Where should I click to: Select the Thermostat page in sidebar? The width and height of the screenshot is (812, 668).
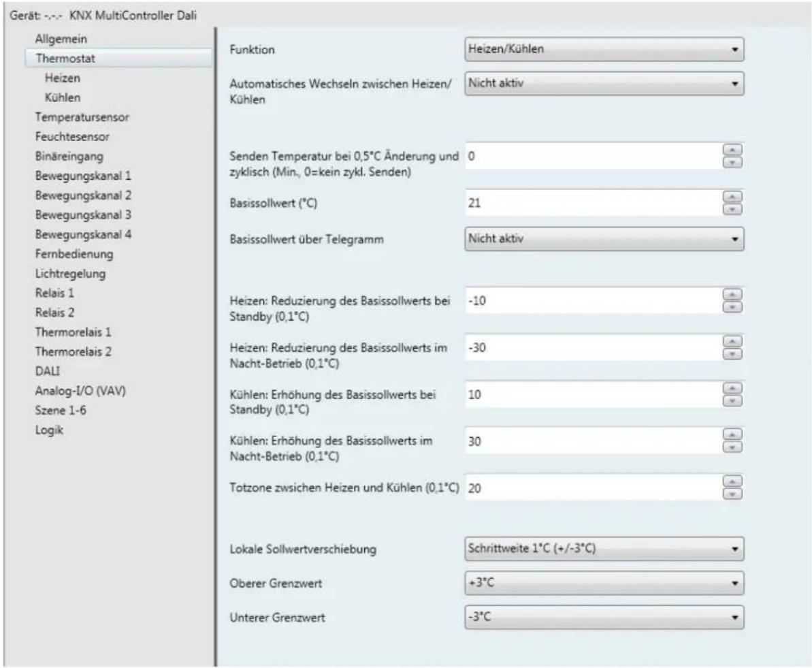pyautogui.click(x=118, y=58)
